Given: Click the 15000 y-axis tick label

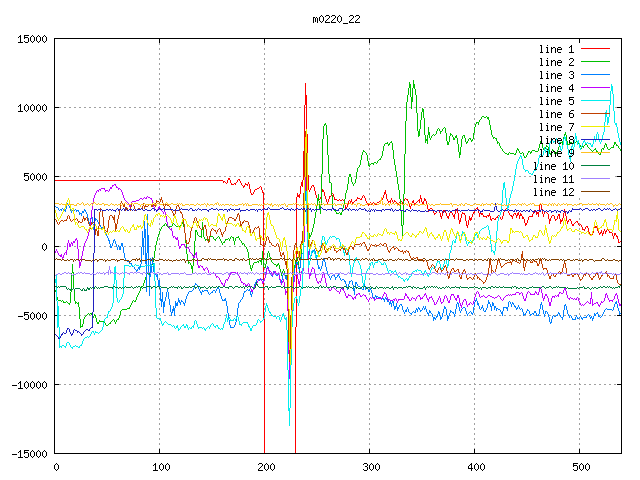Looking at the screenshot, I should tap(32, 39).
